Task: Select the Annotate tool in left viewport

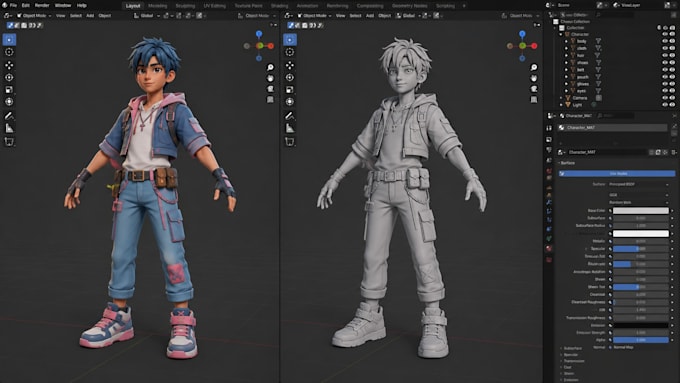Action: (9, 116)
